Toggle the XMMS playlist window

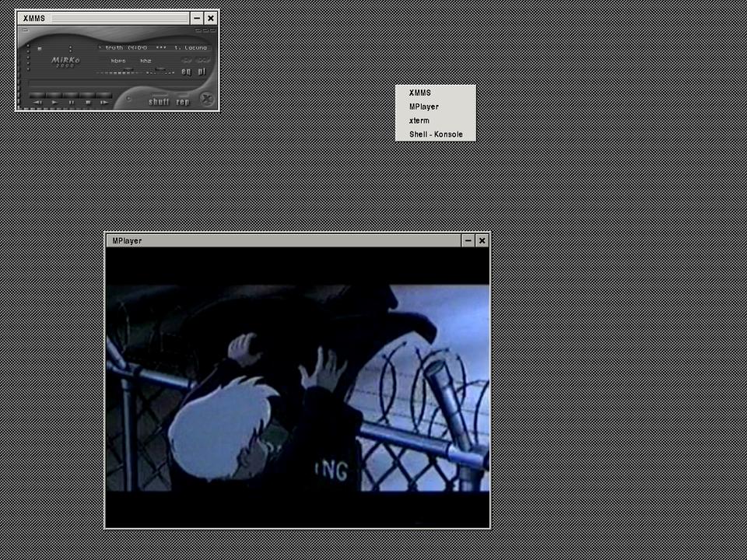click(201, 72)
